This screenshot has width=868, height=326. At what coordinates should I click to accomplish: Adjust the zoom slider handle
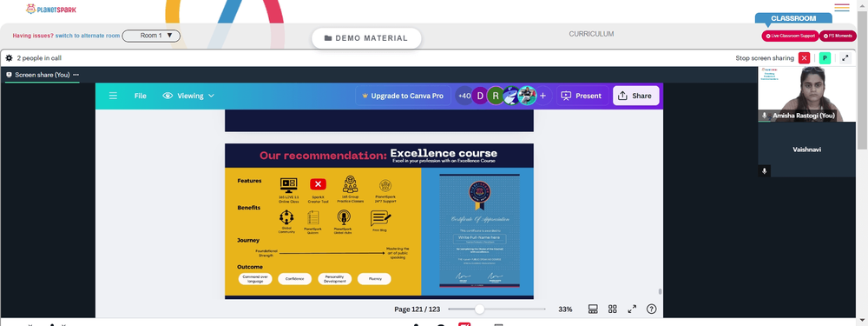479,309
